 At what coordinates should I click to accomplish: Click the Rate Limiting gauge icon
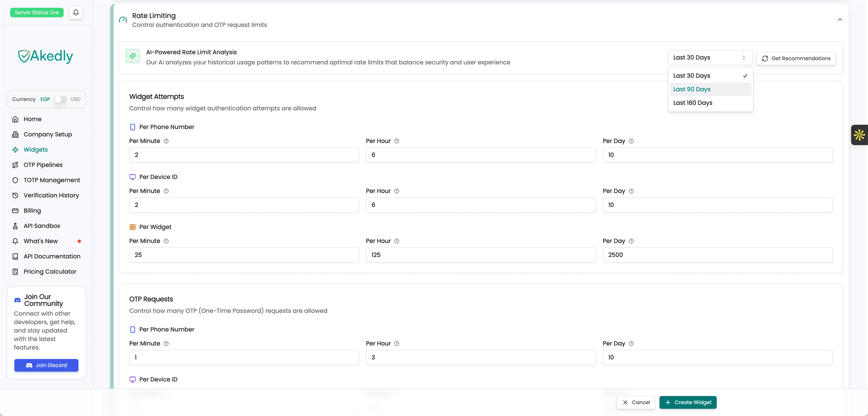pos(123,20)
